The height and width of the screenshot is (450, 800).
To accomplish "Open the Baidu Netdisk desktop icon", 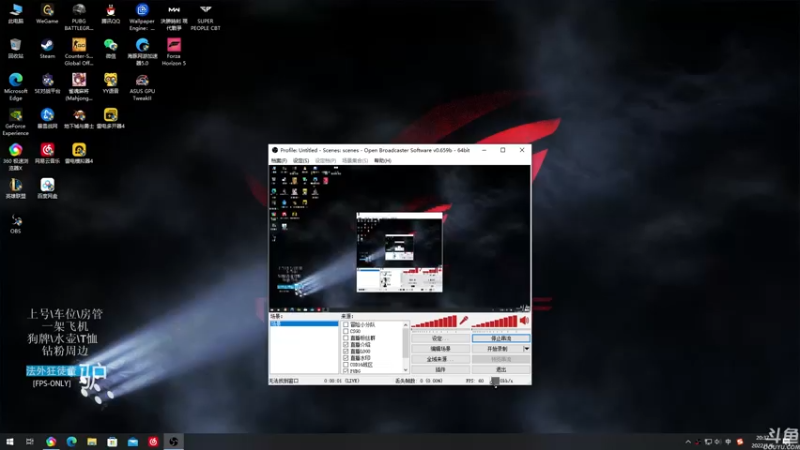I will (47, 188).
